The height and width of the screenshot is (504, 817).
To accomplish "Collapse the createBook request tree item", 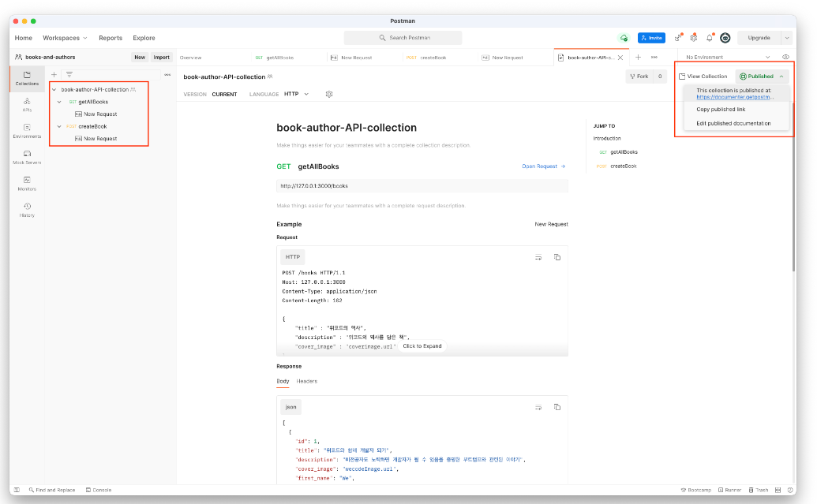I will pyautogui.click(x=59, y=126).
